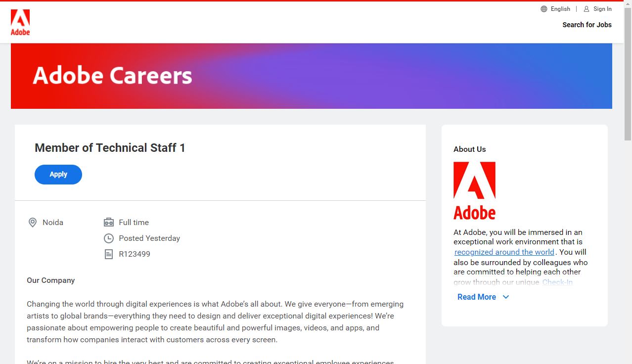Click the Member of Technical Staff 1 heading
This screenshot has height=364, width=632.
click(110, 148)
